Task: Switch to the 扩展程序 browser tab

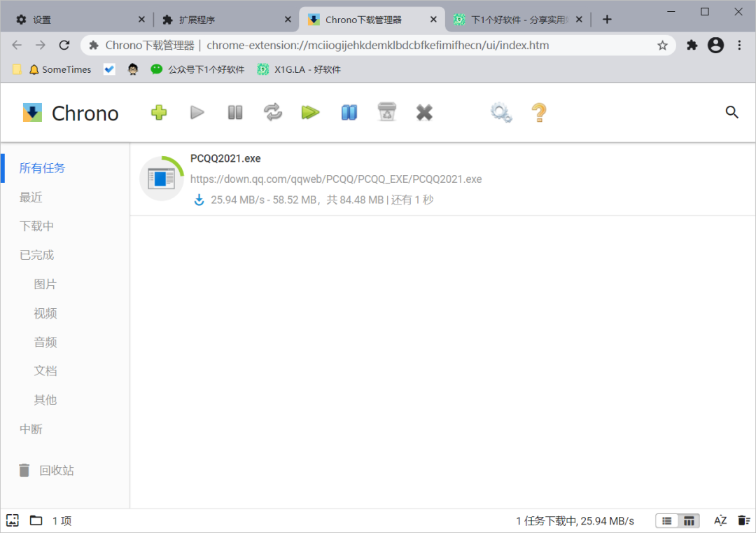Action: pyautogui.click(x=224, y=20)
